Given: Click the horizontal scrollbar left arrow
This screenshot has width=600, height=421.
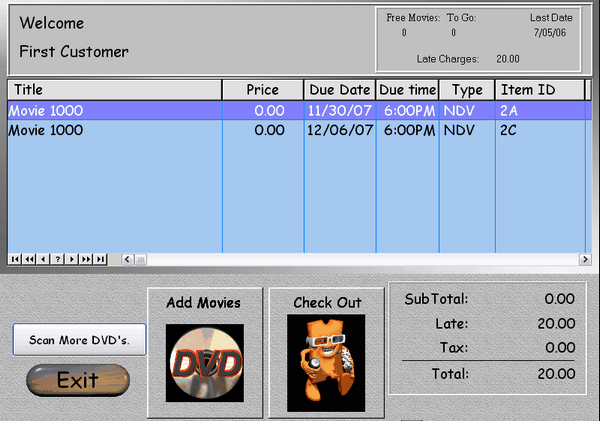Looking at the screenshot, I should point(128,259).
